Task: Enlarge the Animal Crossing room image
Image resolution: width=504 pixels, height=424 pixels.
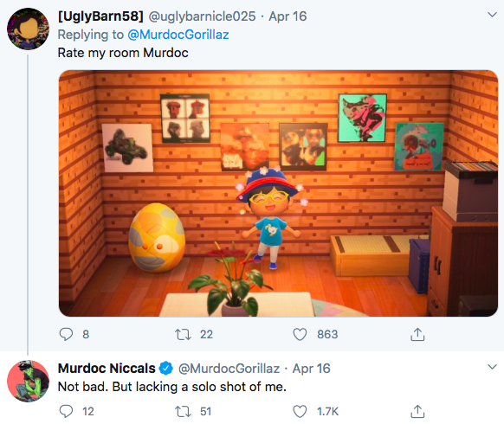Action: (278, 193)
